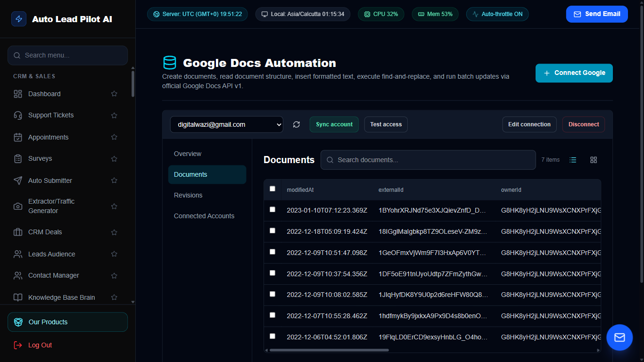Click the Send Email button

597,14
